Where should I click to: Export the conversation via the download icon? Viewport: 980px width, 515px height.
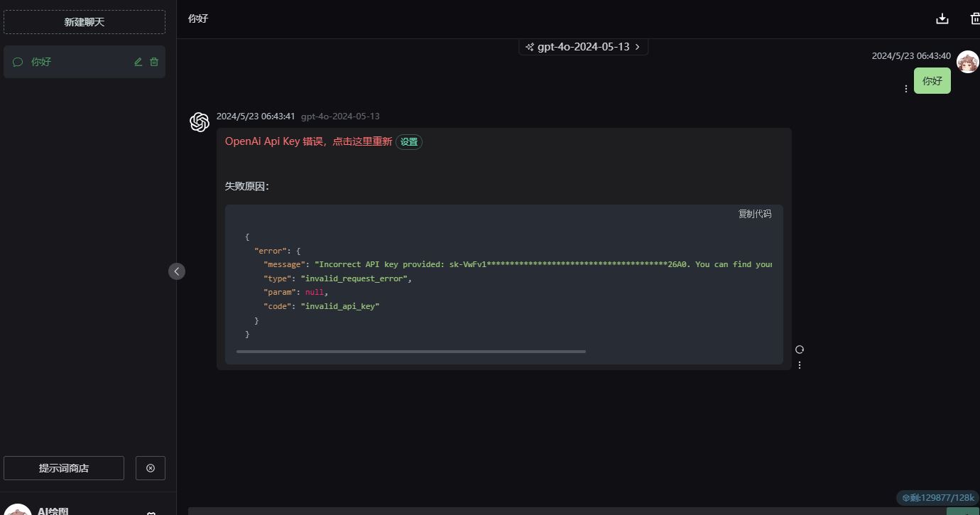[942, 18]
